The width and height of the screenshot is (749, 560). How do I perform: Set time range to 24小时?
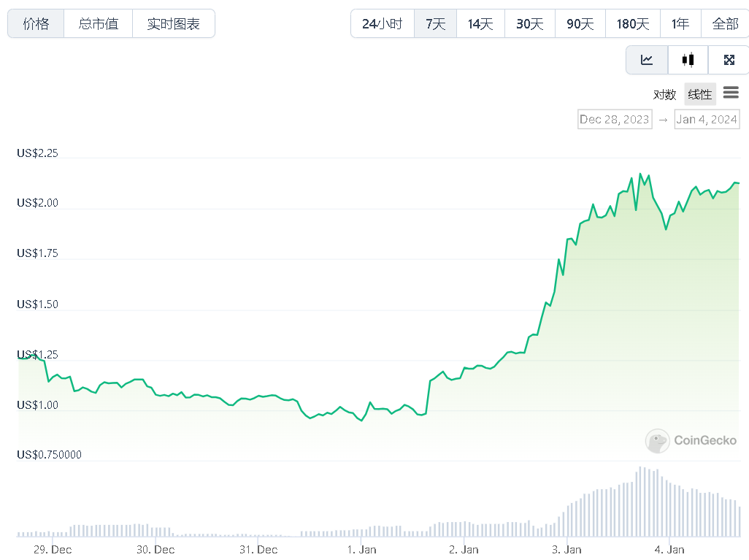383,23
